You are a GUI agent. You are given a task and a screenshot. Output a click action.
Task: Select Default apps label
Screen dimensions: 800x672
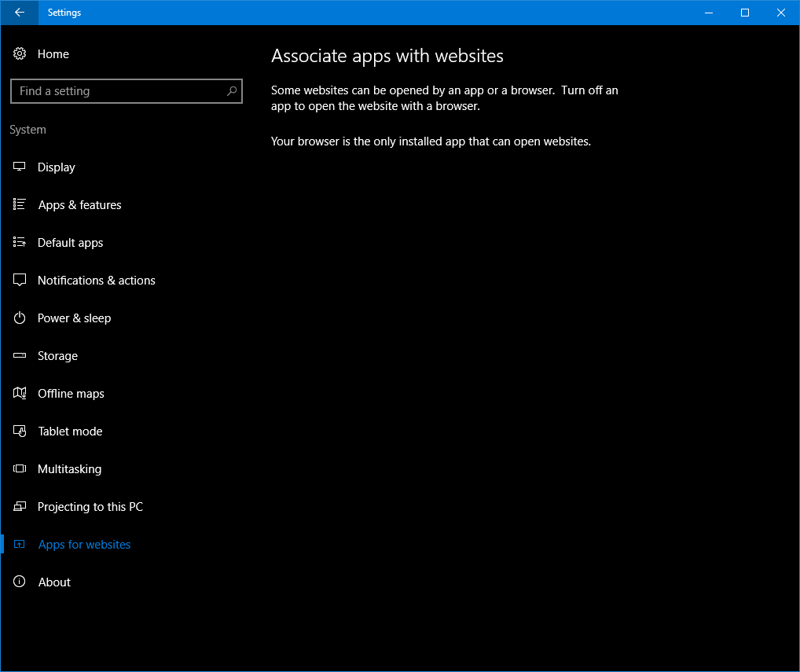pos(71,243)
